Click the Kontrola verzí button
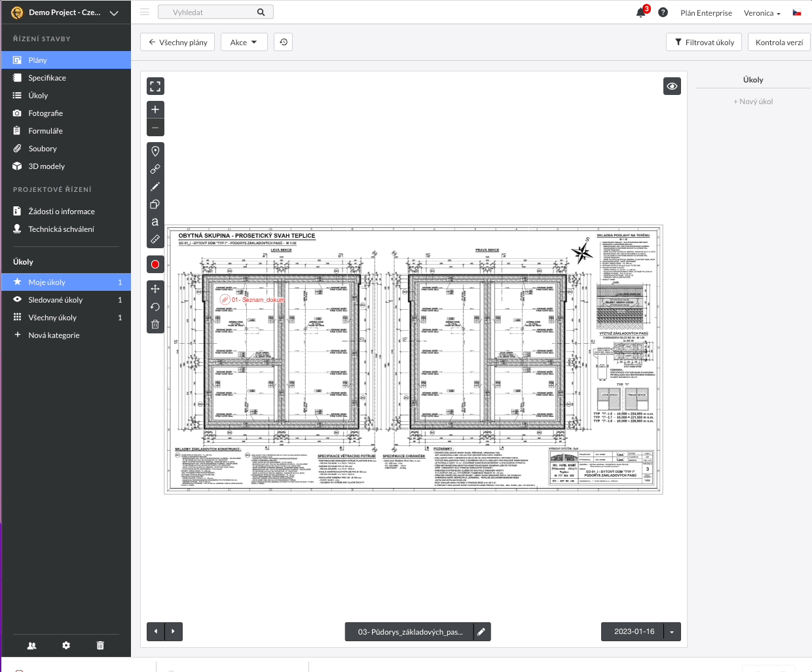 point(779,43)
